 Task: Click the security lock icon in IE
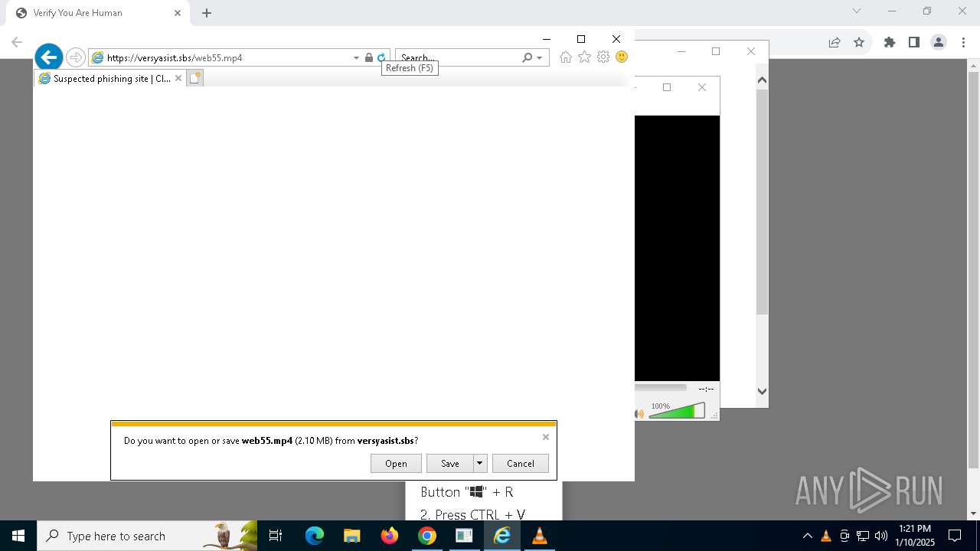(x=369, y=57)
